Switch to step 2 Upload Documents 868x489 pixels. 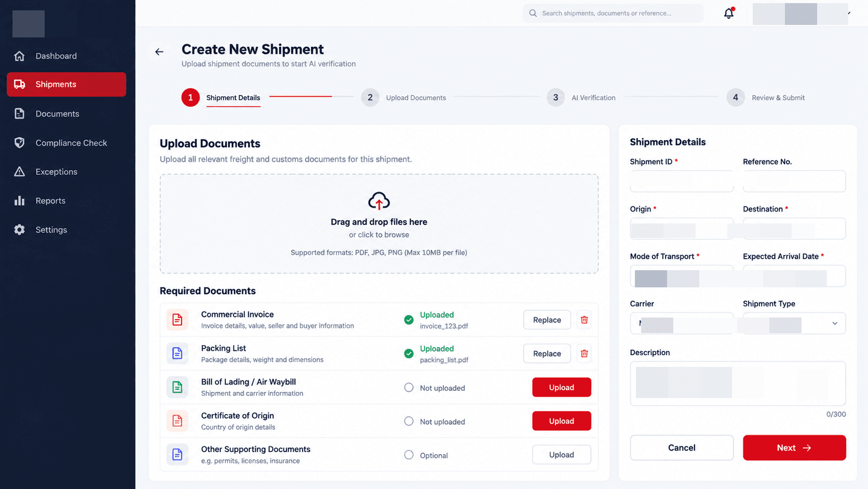(x=404, y=98)
